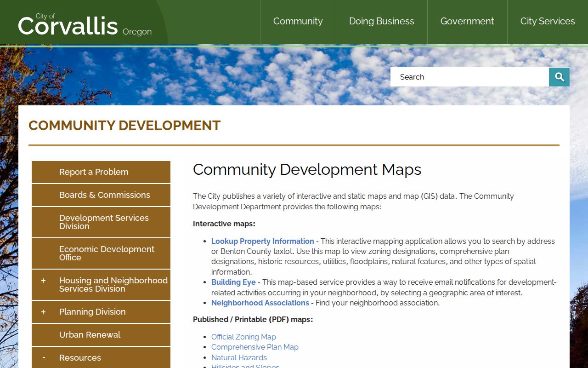588x368 pixels.
Task: Open the Building Eye link
Action: pyautogui.click(x=233, y=282)
